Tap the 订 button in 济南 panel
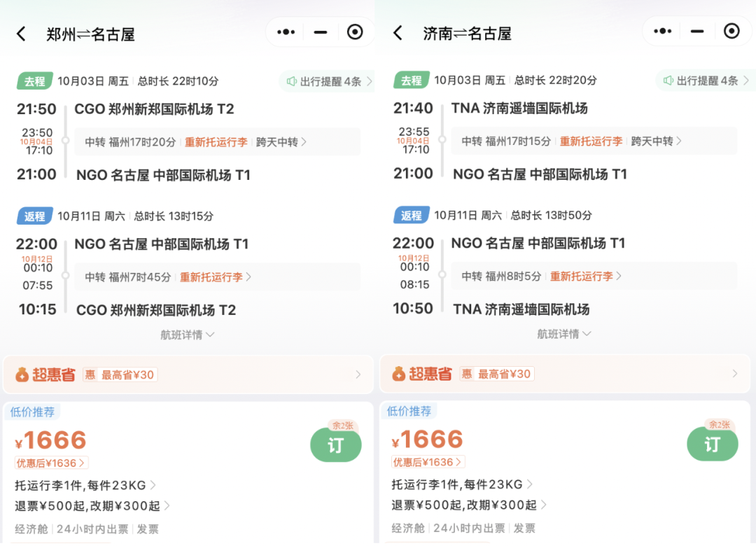Viewport: 756px width, 546px height. (712, 444)
